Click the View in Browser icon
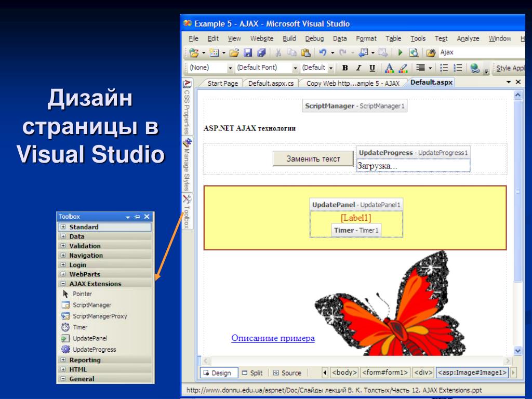532x399 pixels. click(x=414, y=52)
